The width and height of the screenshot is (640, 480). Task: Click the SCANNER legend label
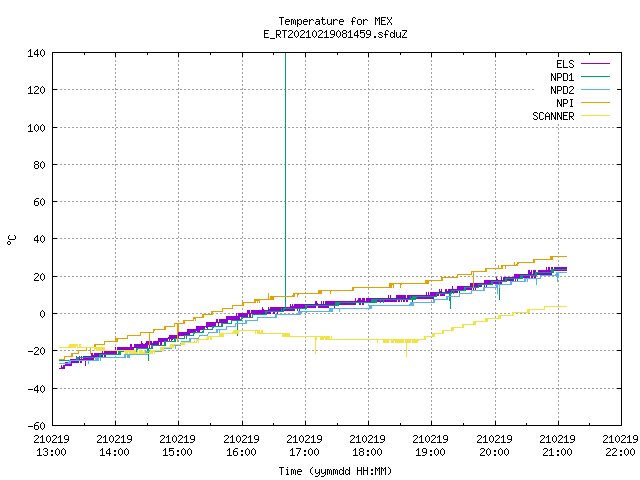(x=553, y=116)
